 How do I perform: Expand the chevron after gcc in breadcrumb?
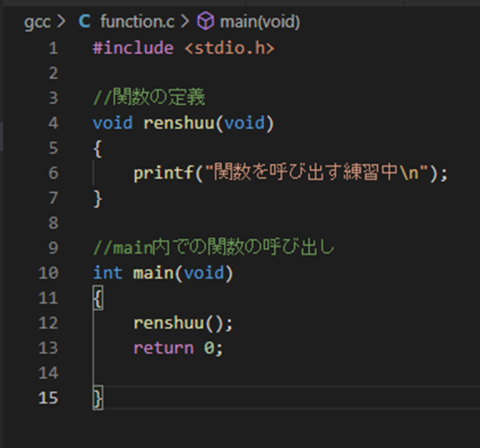point(61,22)
